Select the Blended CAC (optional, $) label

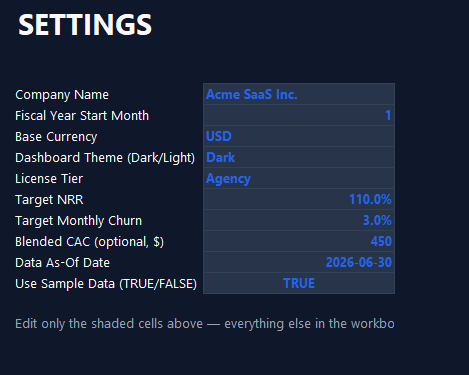tap(90, 242)
